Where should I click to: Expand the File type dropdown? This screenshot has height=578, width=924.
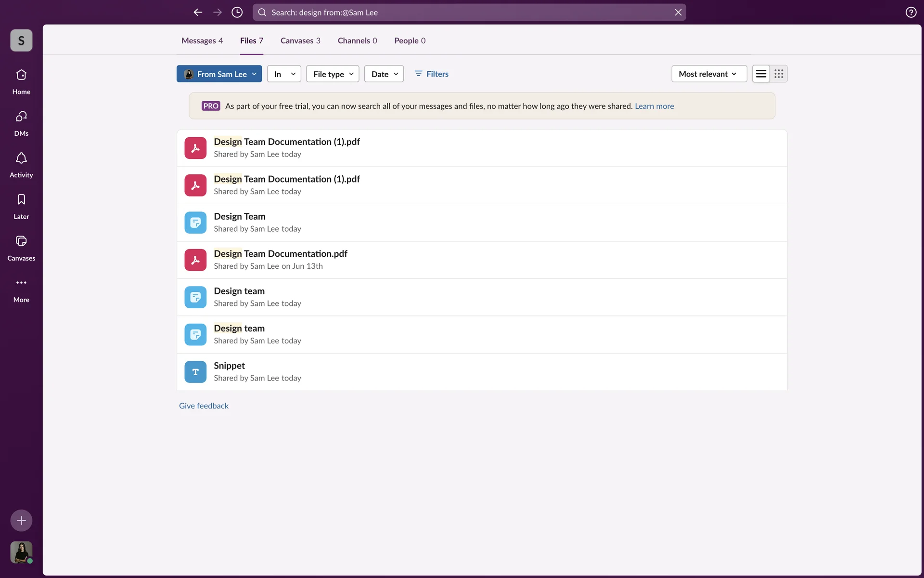tap(333, 74)
